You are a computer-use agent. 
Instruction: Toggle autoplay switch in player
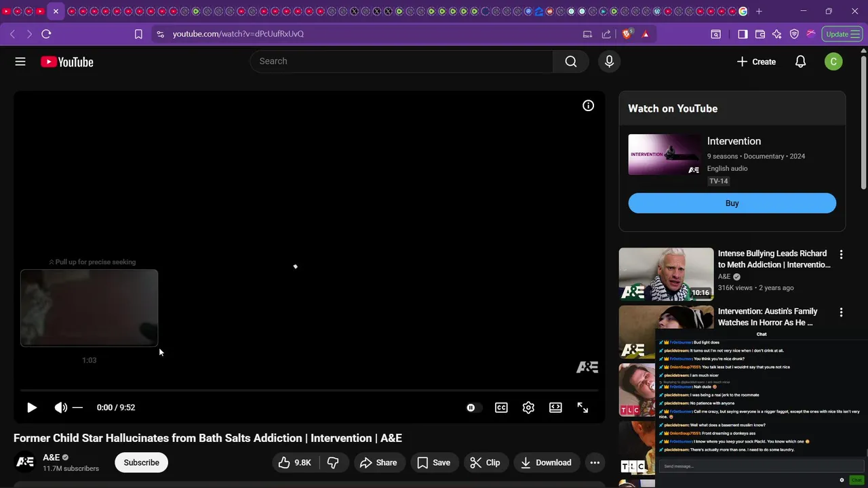click(473, 407)
